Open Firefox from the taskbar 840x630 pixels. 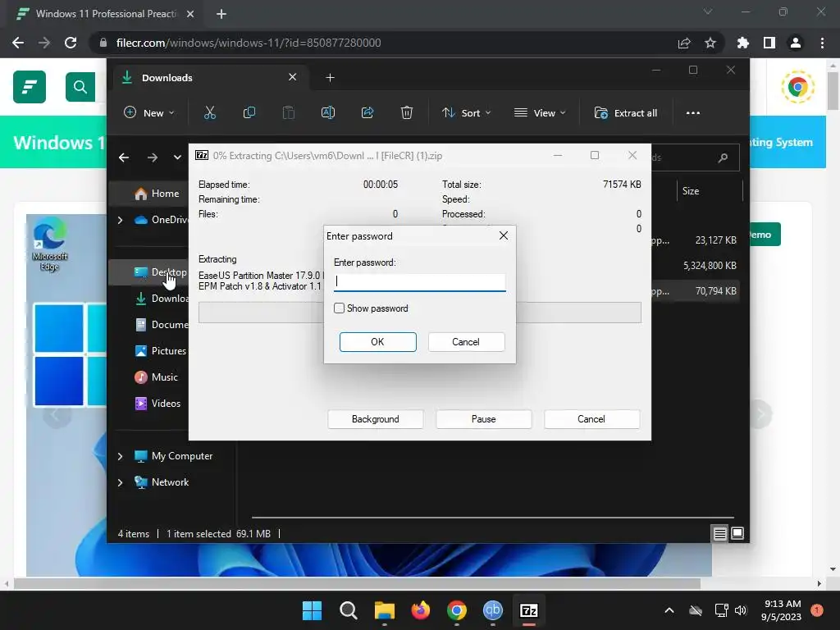click(421, 610)
